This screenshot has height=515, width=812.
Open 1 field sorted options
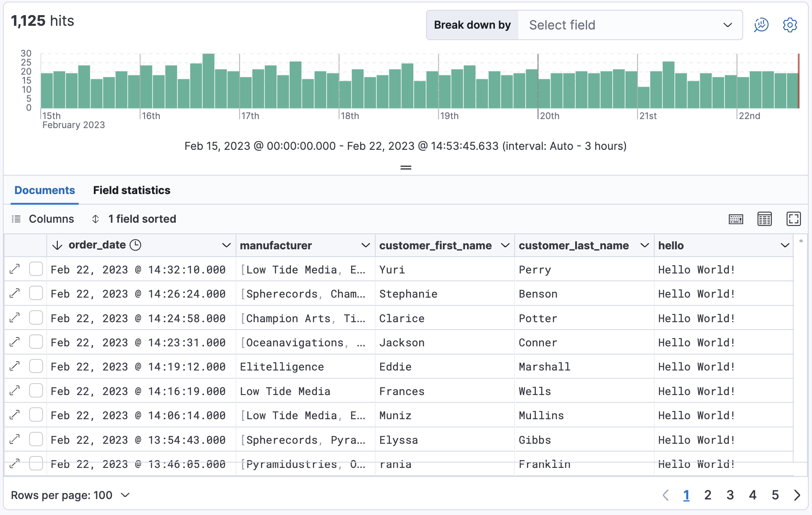134,219
